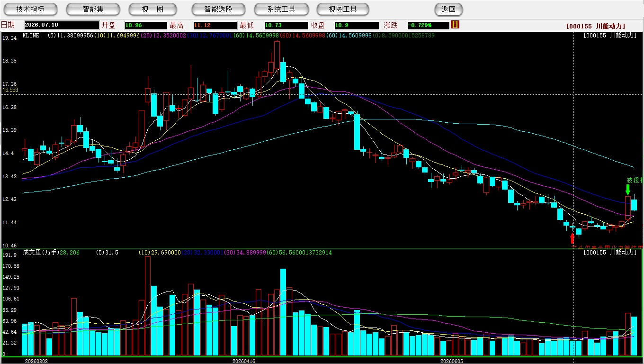Viewport: 644px width, 364px height.
Task: Click the 20260302 date axis label
Action: coord(36,361)
